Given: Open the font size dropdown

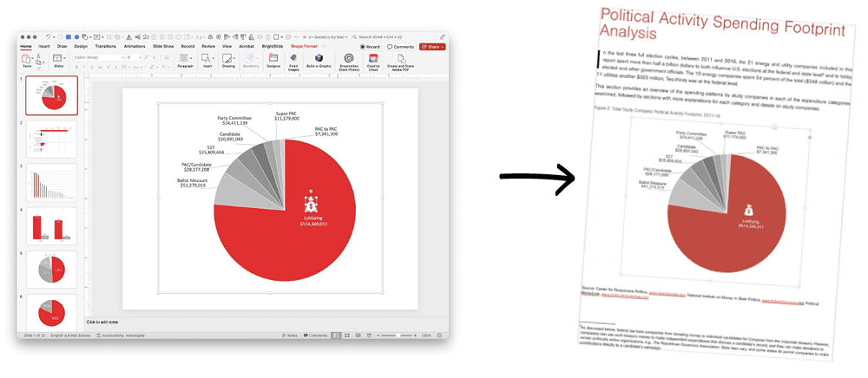Looking at the screenshot, I should pos(140,57).
